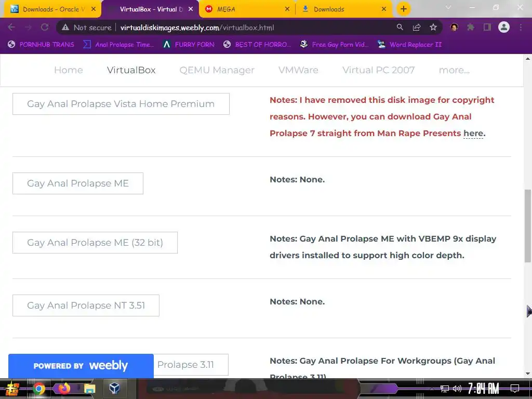Reload the current page
The height and width of the screenshot is (399, 532).
pyautogui.click(x=45, y=28)
